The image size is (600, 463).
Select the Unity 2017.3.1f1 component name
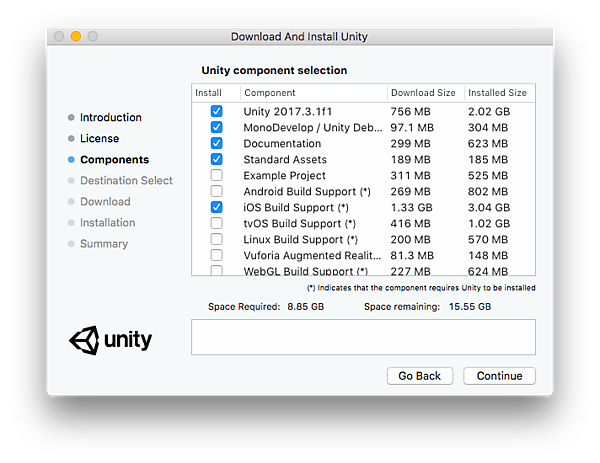(x=288, y=112)
